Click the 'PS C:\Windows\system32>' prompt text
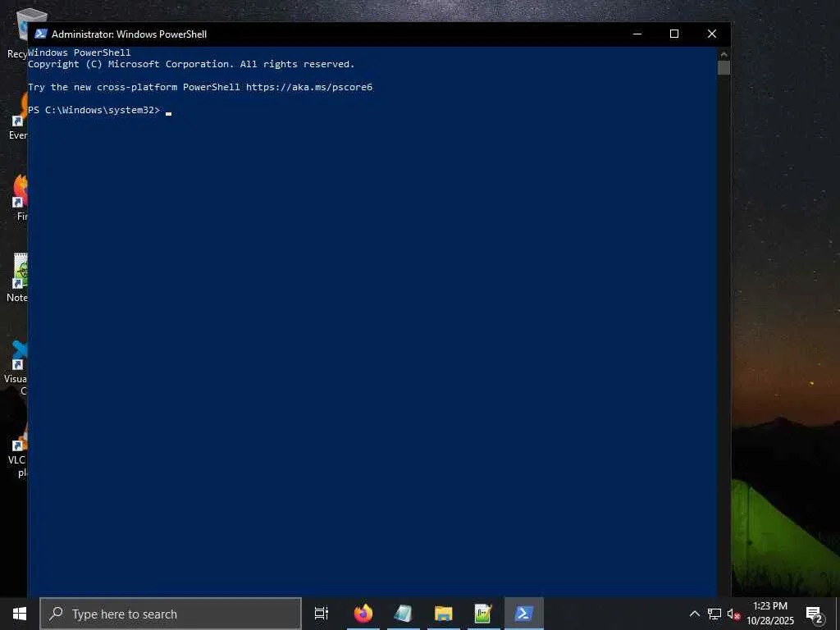Image resolution: width=840 pixels, height=630 pixels. tap(94, 110)
